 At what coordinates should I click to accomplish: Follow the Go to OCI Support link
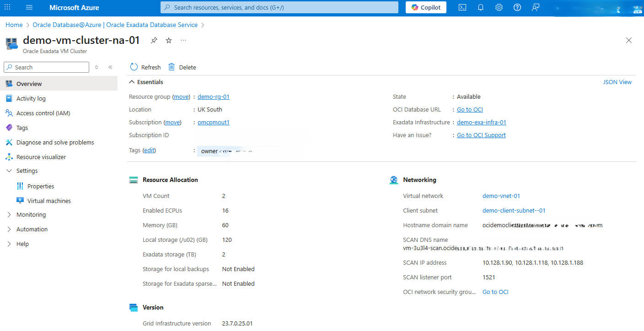click(x=481, y=135)
